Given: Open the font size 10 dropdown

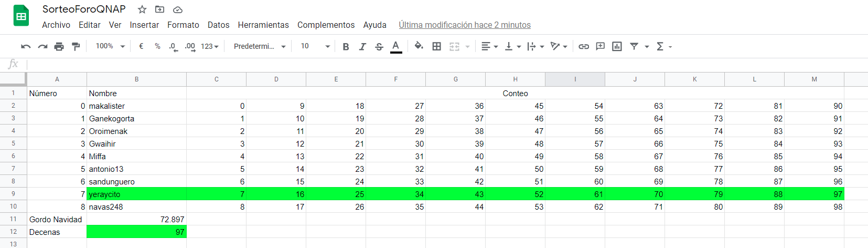Looking at the screenshot, I should point(315,46).
